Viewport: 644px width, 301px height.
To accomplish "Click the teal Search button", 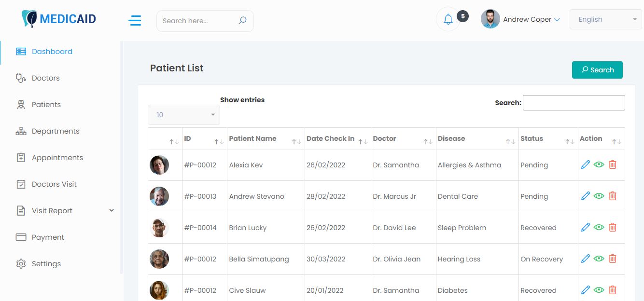I will [597, 70].
